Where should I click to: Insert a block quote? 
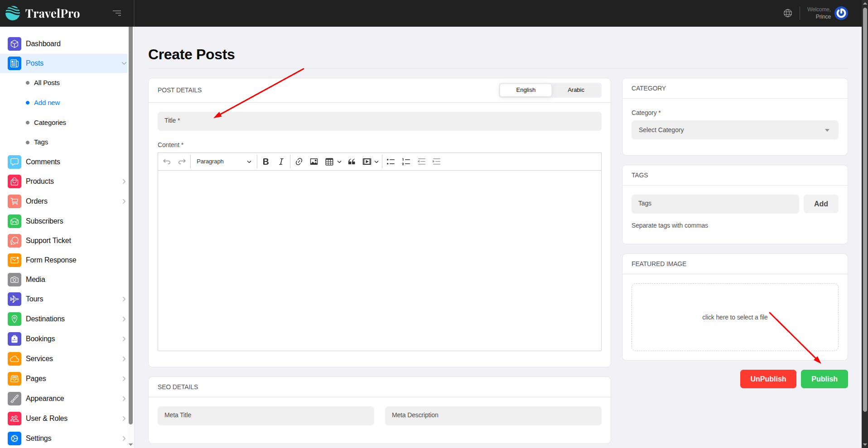(352, 162)
